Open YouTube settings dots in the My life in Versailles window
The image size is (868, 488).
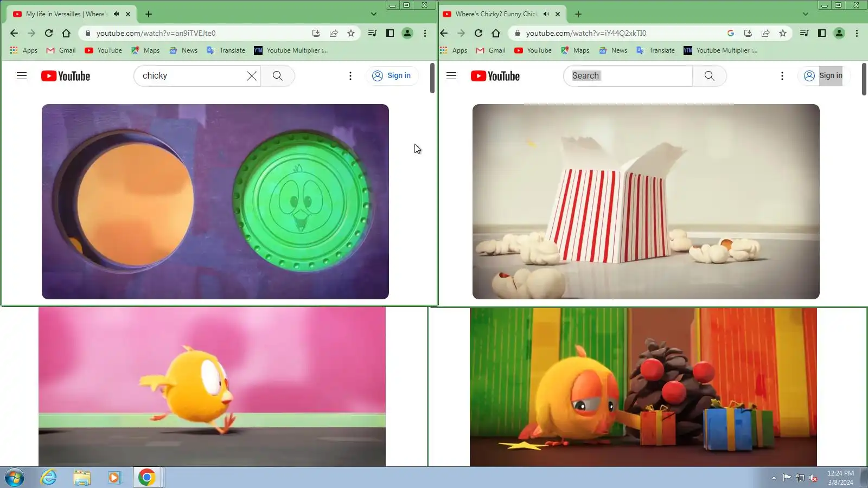point(350,76)
